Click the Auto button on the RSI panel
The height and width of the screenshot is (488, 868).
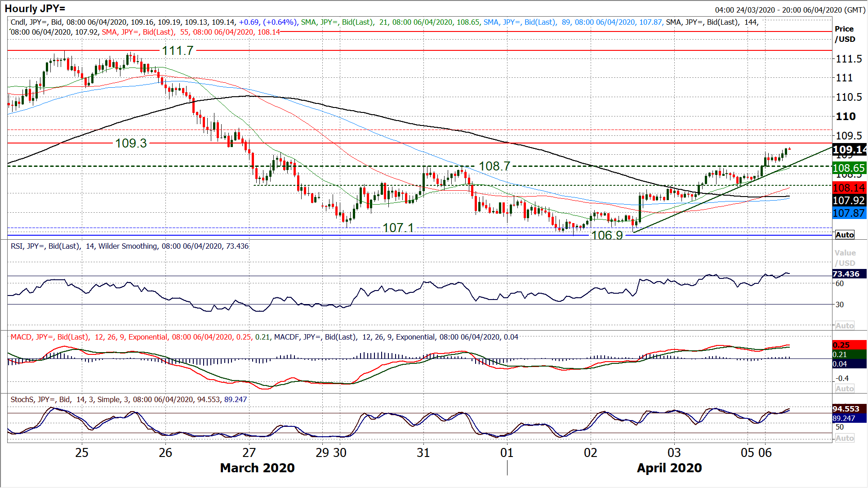click(x=845, y=326)
